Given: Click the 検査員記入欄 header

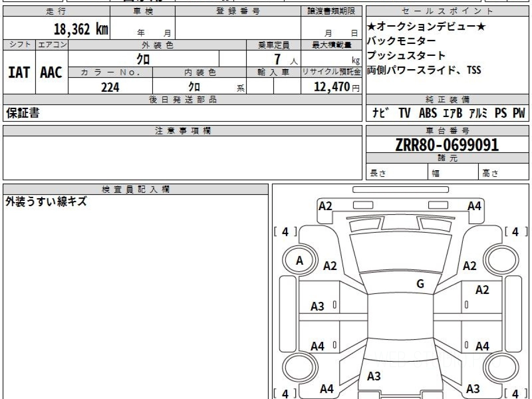Looking at the screenshot, I should pyautogui.click(x=136, y=189).
